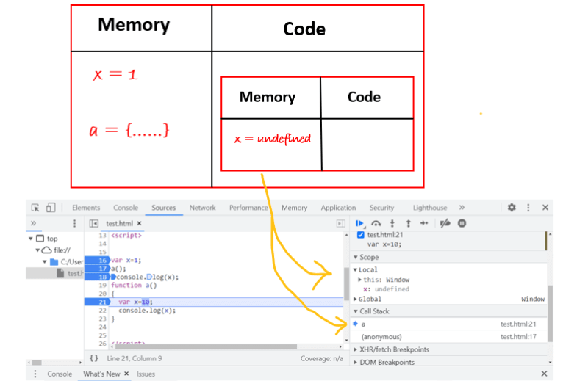Add a breakpoint on line 22

pyautogui.click(x=102, y=311)
